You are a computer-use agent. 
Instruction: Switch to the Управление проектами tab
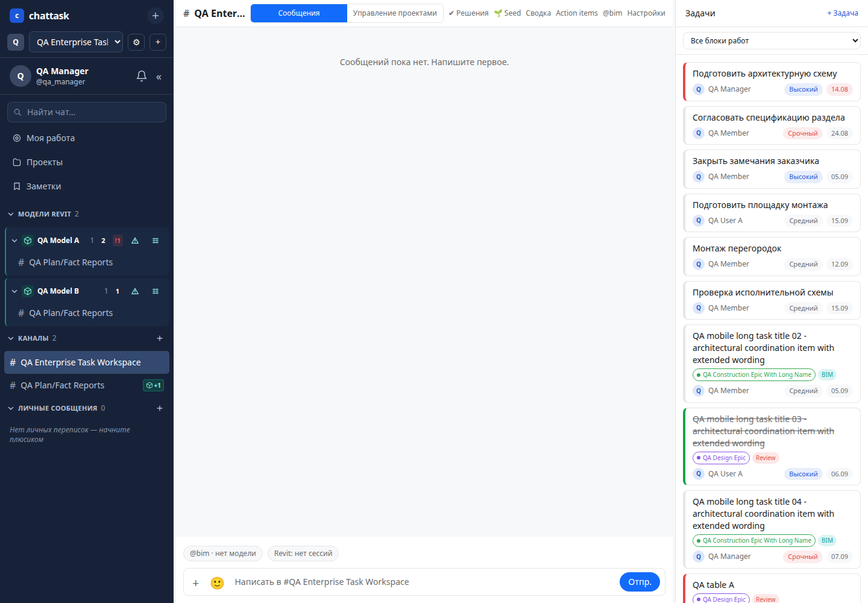(395, 13)
